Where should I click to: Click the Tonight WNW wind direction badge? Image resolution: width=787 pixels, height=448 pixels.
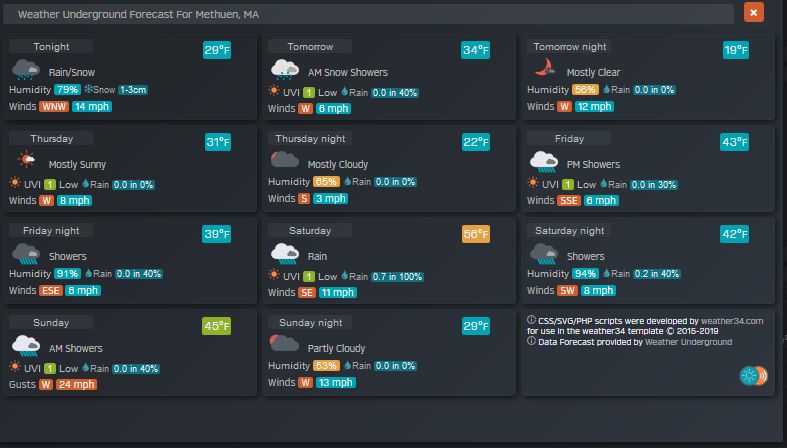[x=54, y=106]
